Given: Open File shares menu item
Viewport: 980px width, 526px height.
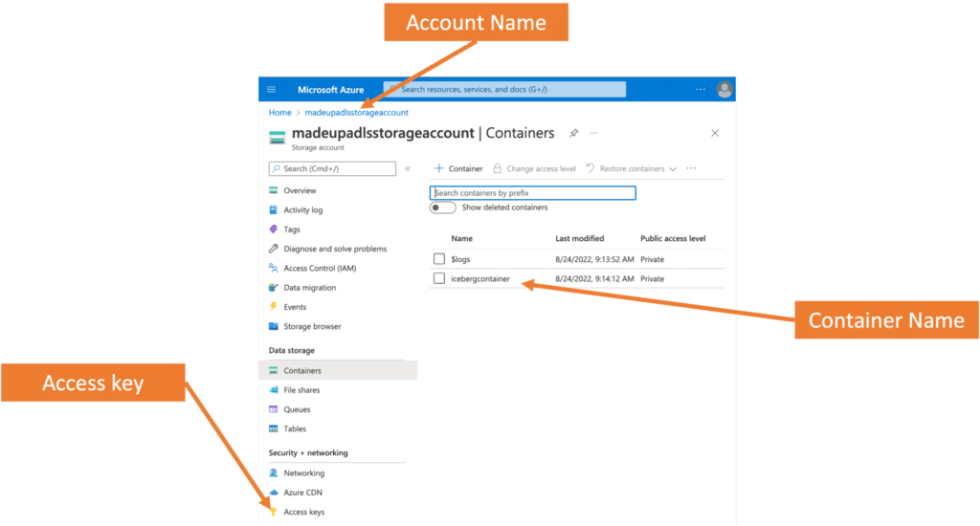Looking at the screenshot, I should click(x=301, y=390).
